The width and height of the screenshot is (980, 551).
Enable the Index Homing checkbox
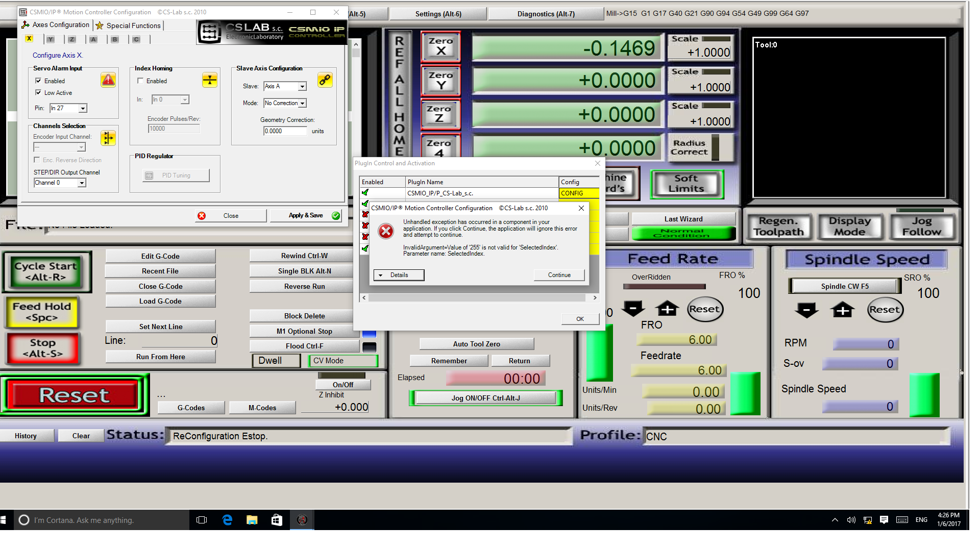pyautogui.click(x=140, y=81)
